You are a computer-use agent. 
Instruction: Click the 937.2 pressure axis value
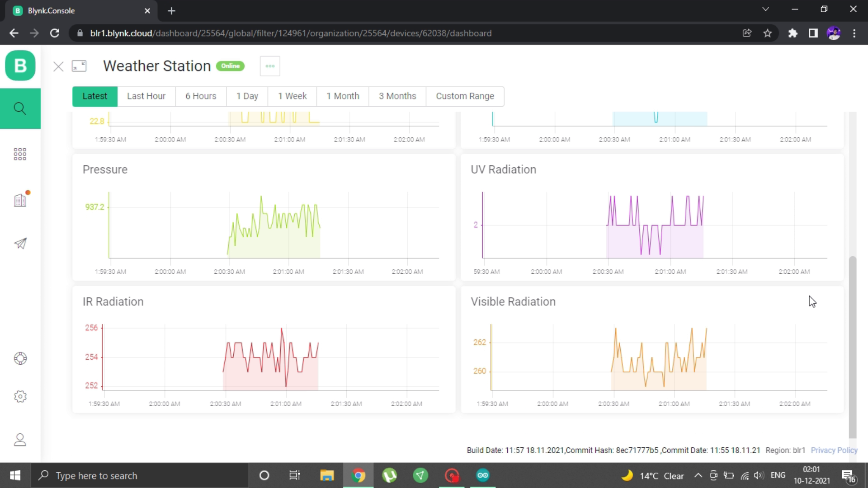click(x=94, y=207)
